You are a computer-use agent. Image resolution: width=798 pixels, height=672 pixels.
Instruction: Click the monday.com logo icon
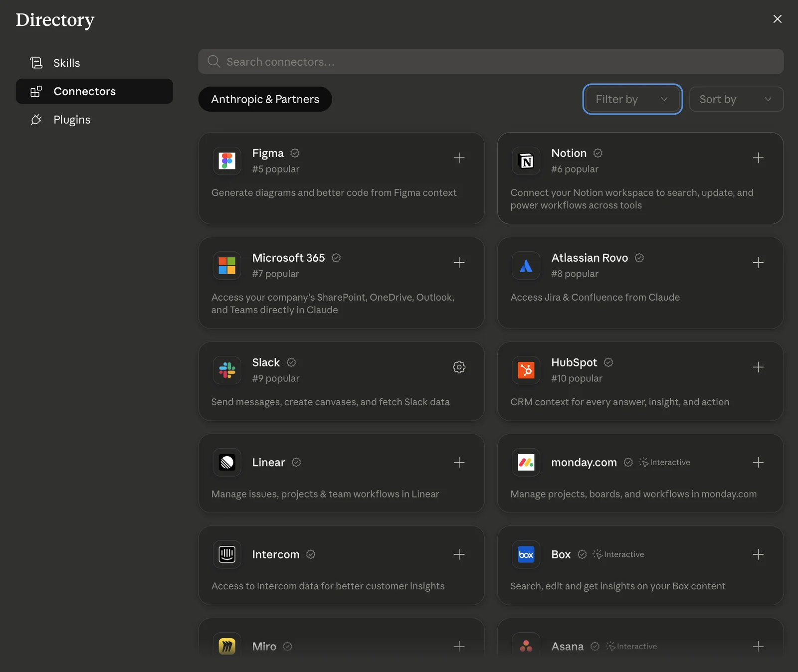pyautogui.click(x=526, y=462)
